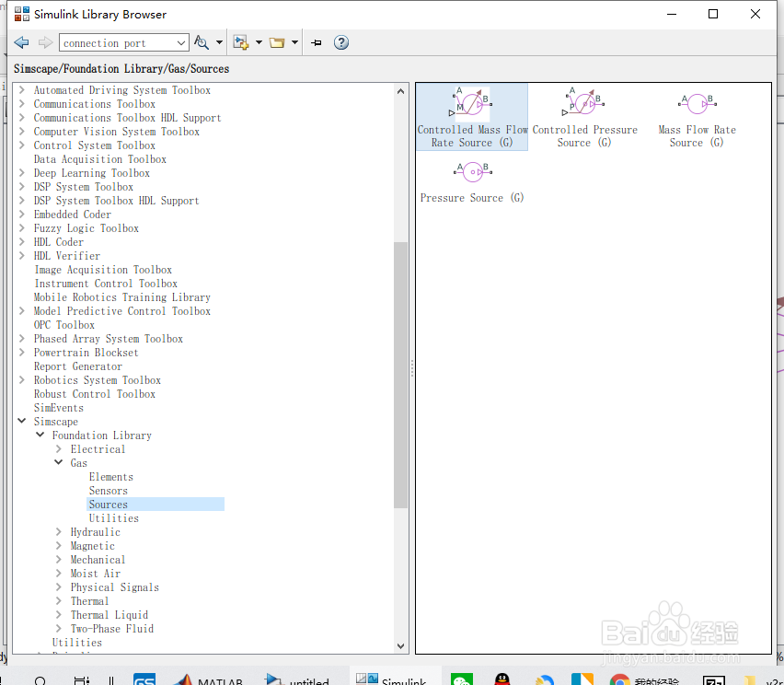
Task: Expand Powertrain Blockset node
Action: pyautogui.click(x=21, y=353)
